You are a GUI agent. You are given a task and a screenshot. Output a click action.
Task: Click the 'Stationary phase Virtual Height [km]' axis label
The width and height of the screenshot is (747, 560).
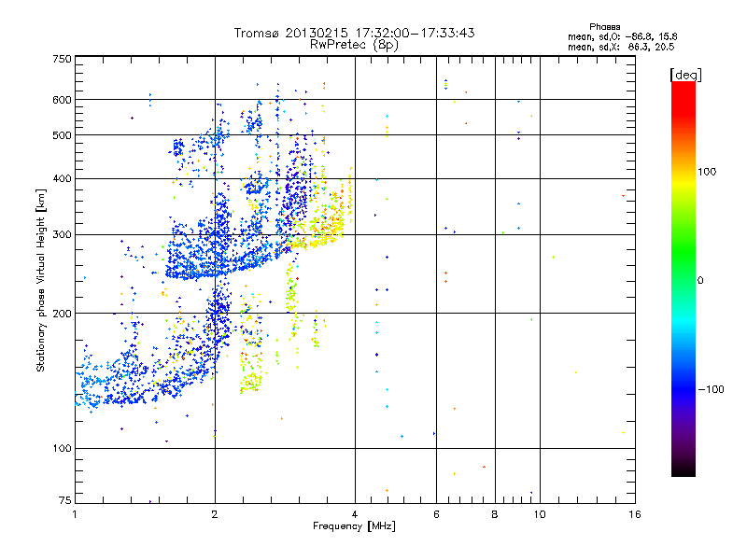tap(41, 281)
